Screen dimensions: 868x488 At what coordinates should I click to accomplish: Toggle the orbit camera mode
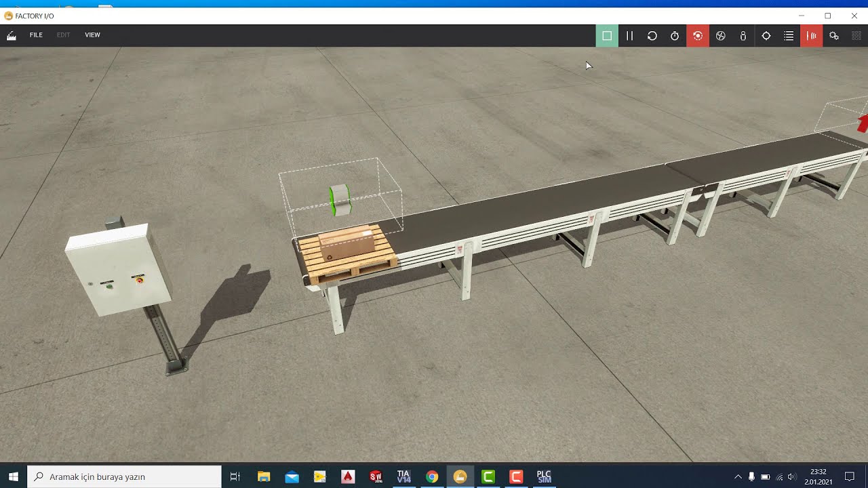coord(698,36)
